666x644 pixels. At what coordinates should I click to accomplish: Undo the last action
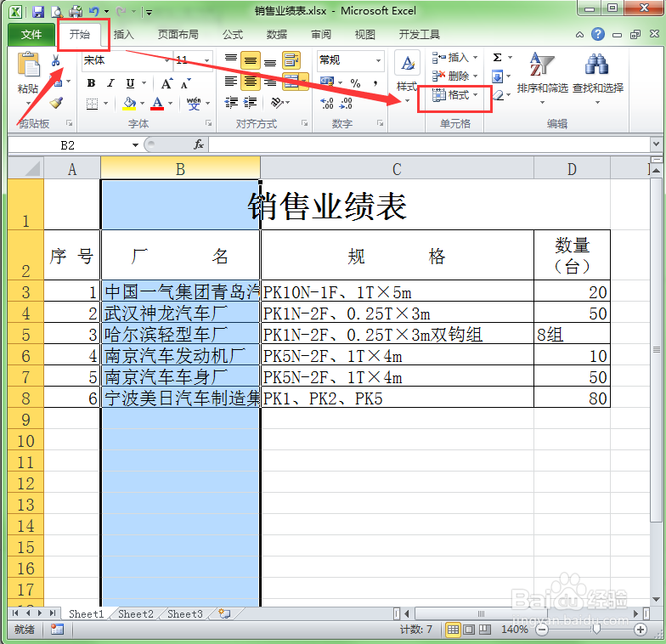pos(93,12)
